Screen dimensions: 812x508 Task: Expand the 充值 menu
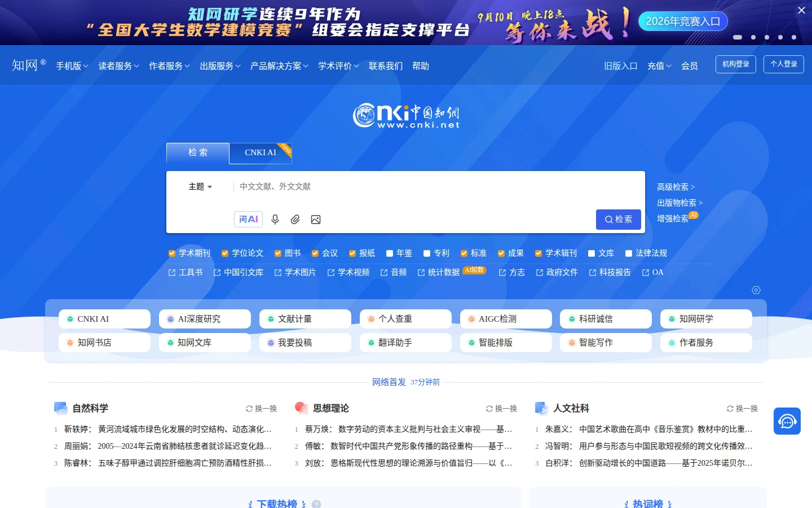[x=659, y=66]
